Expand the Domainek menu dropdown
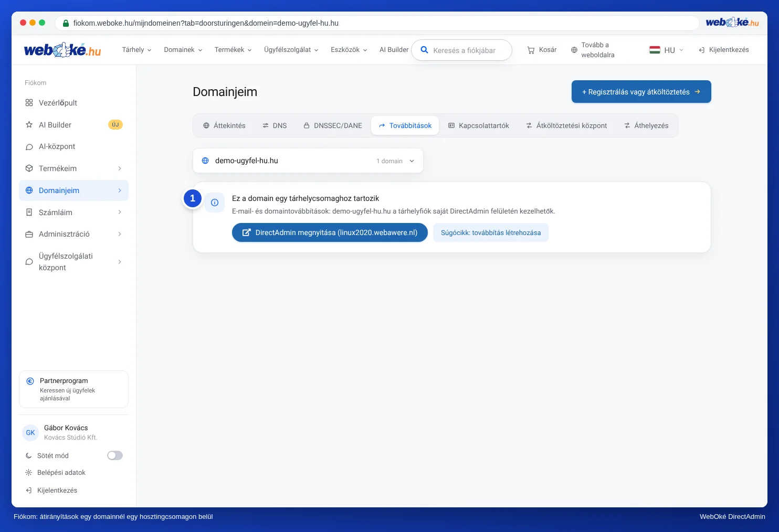This screenshot has height=532, width=779. point(183,50)
